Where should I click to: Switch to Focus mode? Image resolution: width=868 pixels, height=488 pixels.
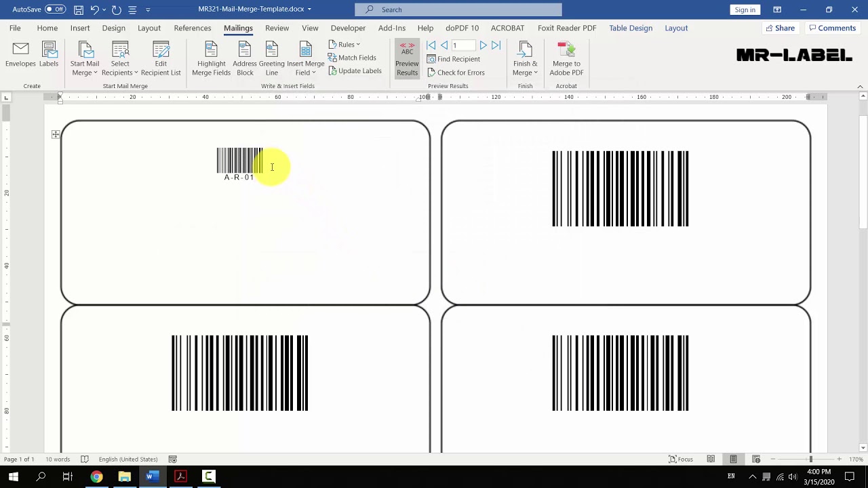coord(681,460)
